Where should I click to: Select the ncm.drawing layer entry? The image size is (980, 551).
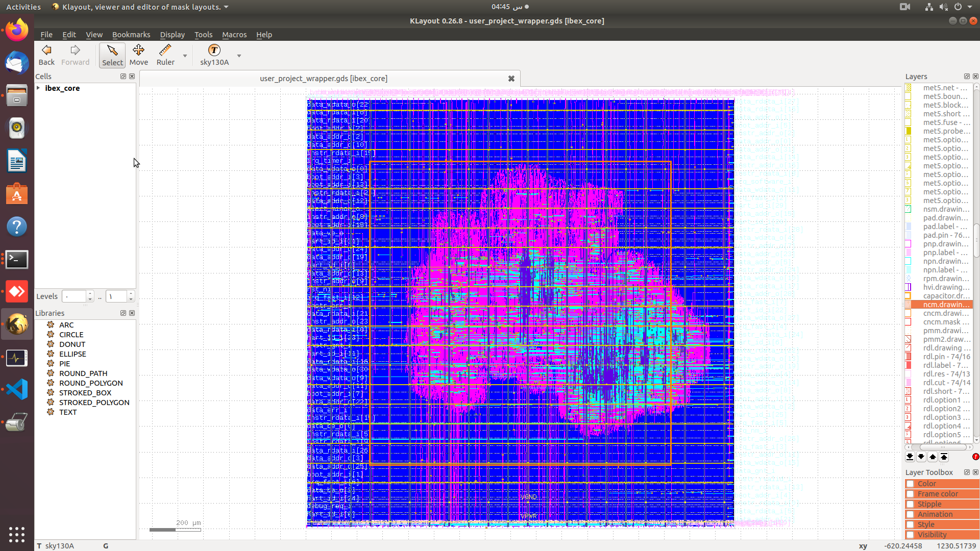pos(945,305)
